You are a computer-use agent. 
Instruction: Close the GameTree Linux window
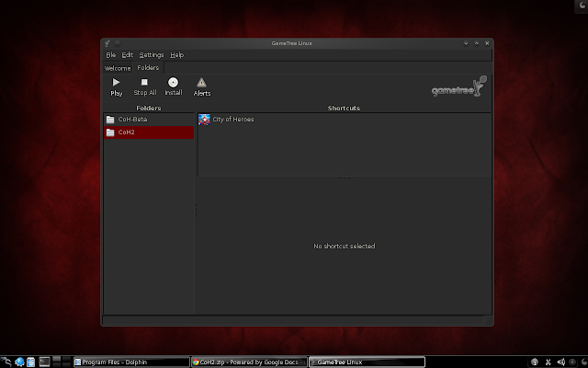tap(487, 43)
